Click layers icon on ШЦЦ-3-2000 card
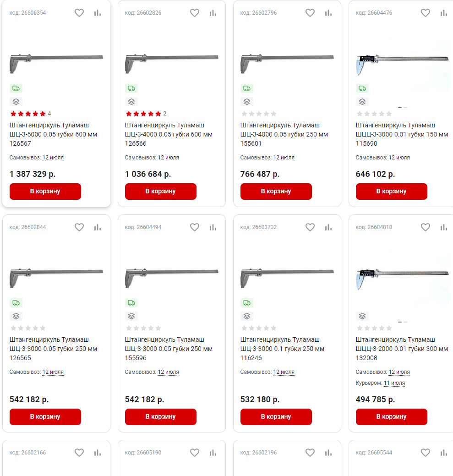This screenshot has height=476, width=453. [362, 316]
